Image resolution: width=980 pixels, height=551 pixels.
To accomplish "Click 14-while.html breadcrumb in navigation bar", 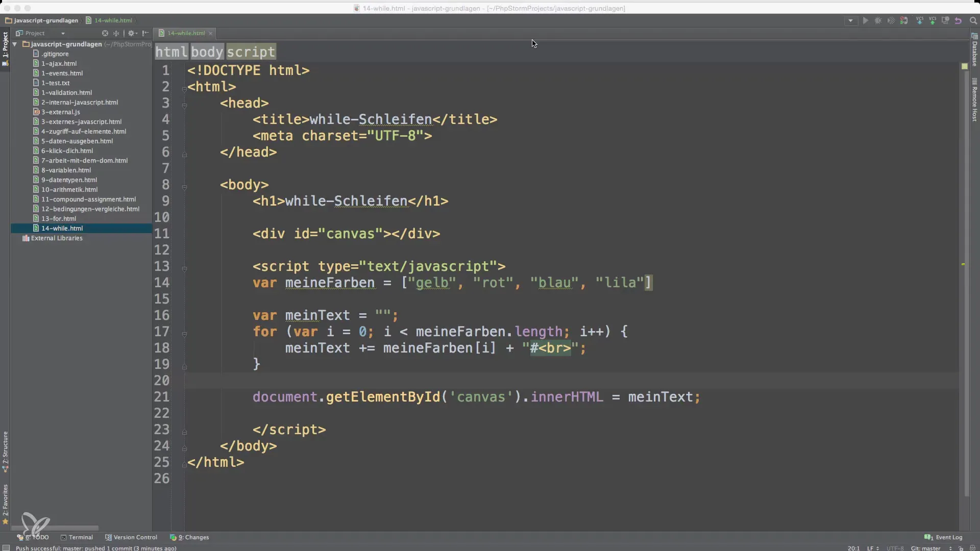I will (109, 20).
